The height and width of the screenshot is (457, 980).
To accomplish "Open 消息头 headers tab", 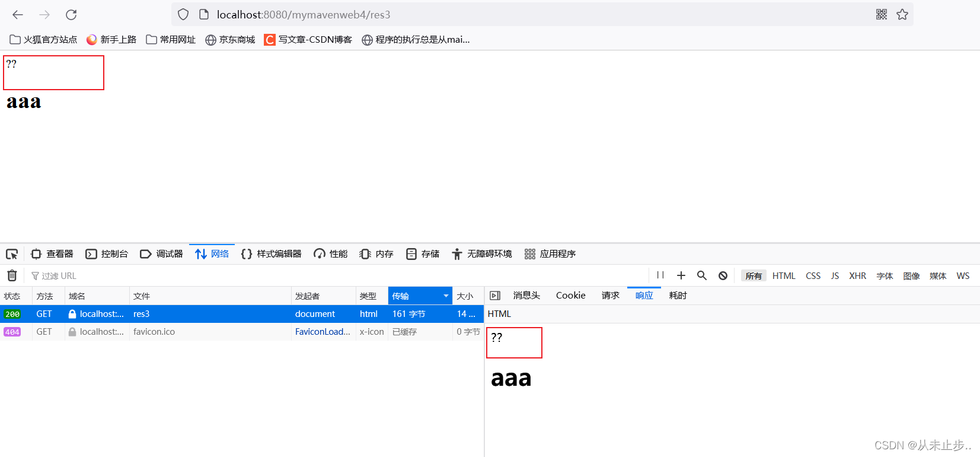I will (526, 296).
